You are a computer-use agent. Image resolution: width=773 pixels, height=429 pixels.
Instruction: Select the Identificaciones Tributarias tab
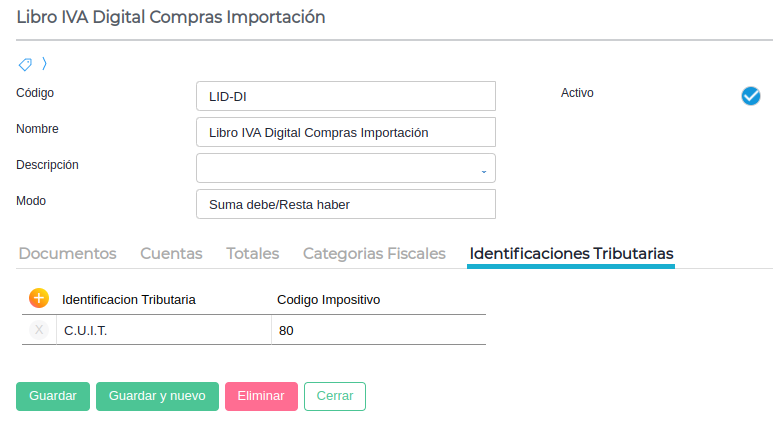tap(571, 254)
